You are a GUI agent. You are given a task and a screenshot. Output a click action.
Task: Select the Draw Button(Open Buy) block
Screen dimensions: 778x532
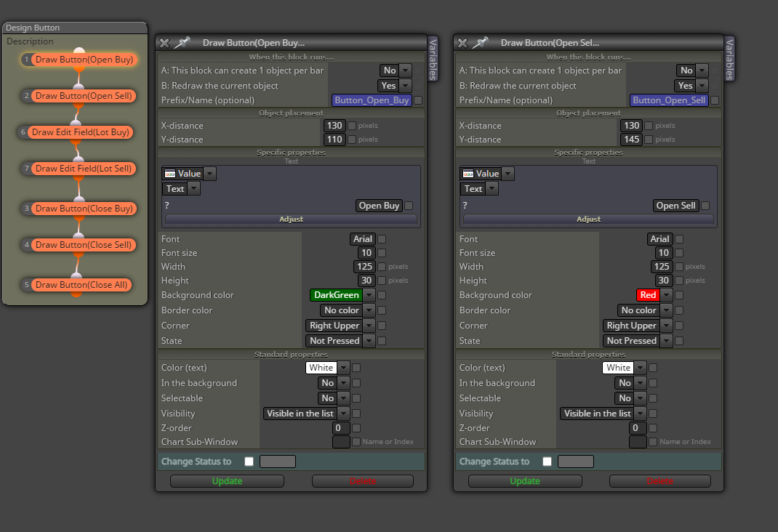(84, 60)
